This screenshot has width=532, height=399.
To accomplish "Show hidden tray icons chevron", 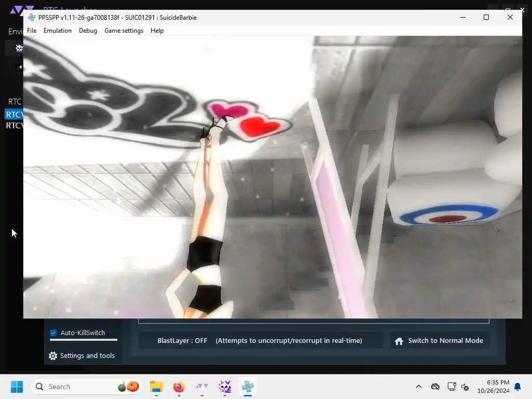I will point(419,387).
